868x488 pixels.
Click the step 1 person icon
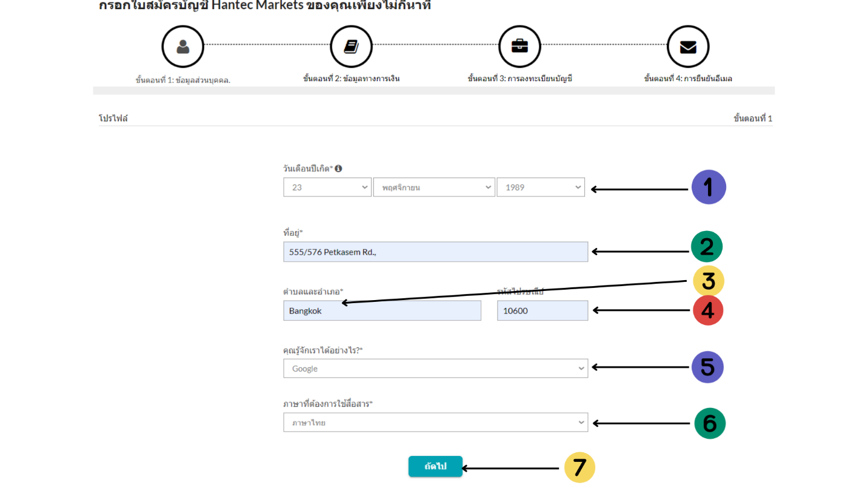click(182, 47)
